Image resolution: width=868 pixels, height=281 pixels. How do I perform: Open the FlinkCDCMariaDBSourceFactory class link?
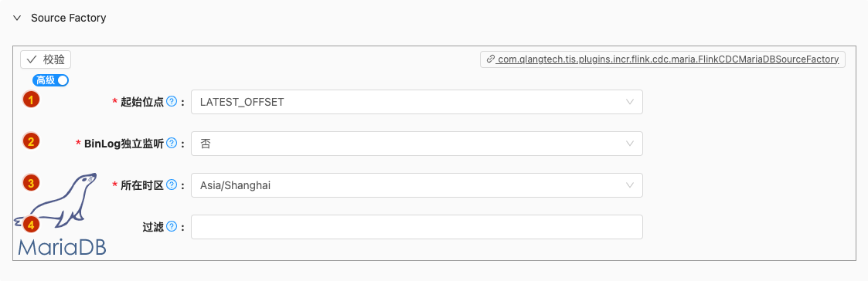(x=668, y=59)
